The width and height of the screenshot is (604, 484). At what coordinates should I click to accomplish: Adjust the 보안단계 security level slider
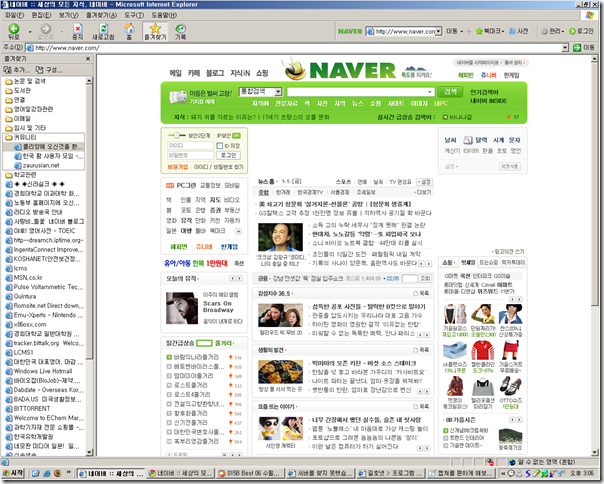176,135
